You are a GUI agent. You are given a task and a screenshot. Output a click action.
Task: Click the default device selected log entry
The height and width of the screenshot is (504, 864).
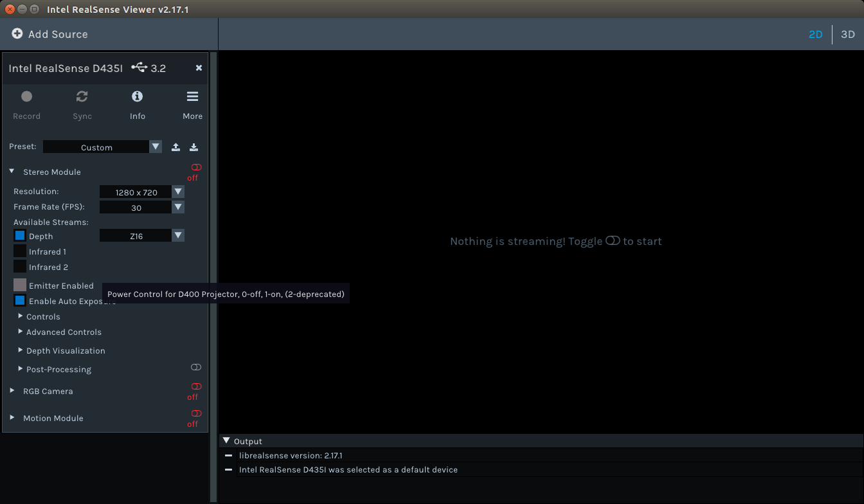tap(348, 469)
